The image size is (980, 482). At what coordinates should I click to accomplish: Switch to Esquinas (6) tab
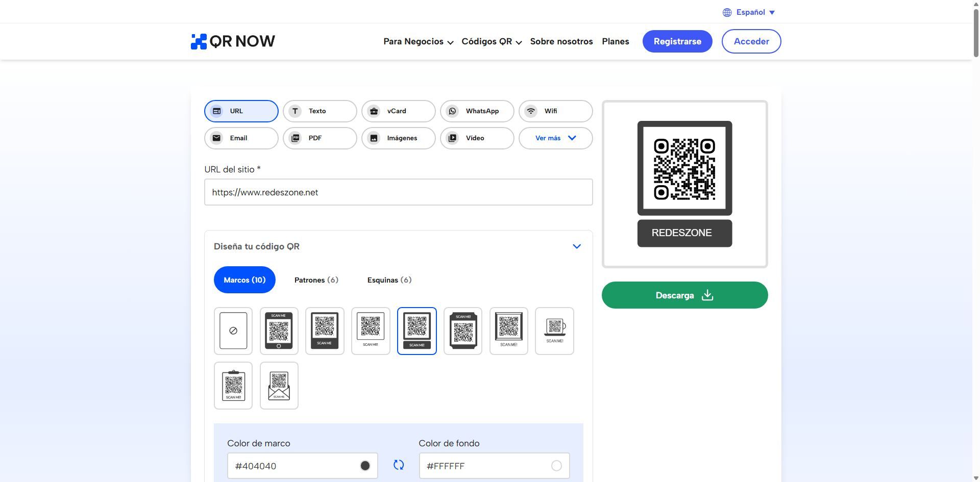389,280
